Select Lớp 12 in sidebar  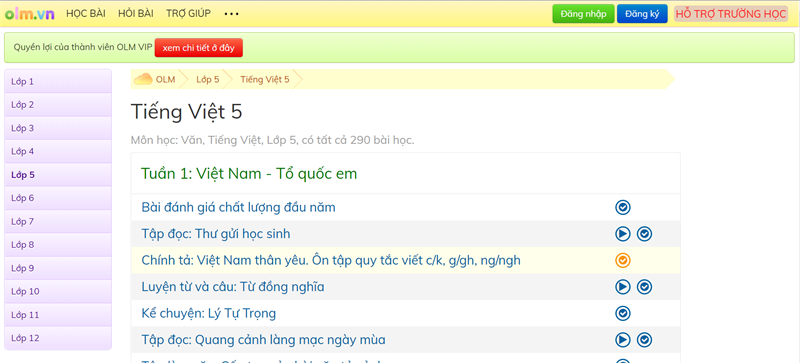[x=58, y=338]
